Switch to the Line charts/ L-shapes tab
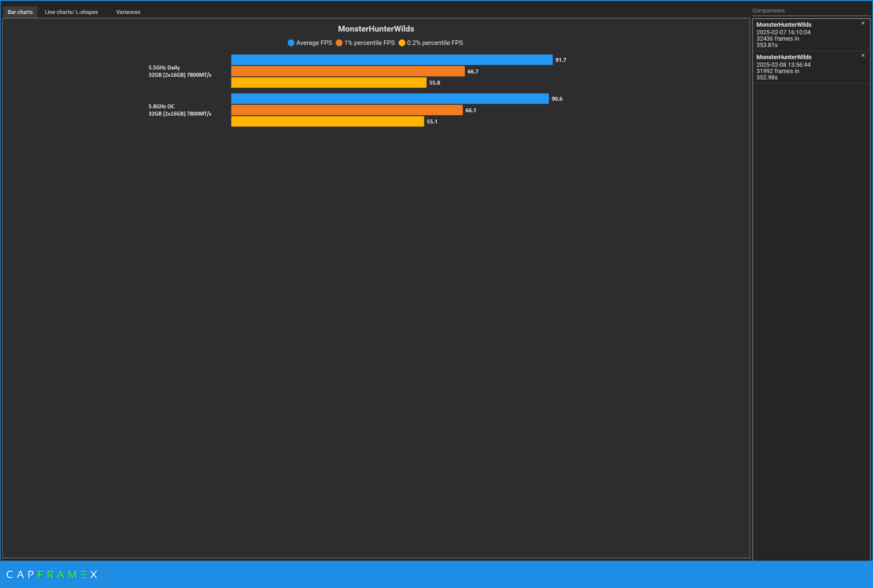Screen dimensions: 873x588 [x=71, y=12]
